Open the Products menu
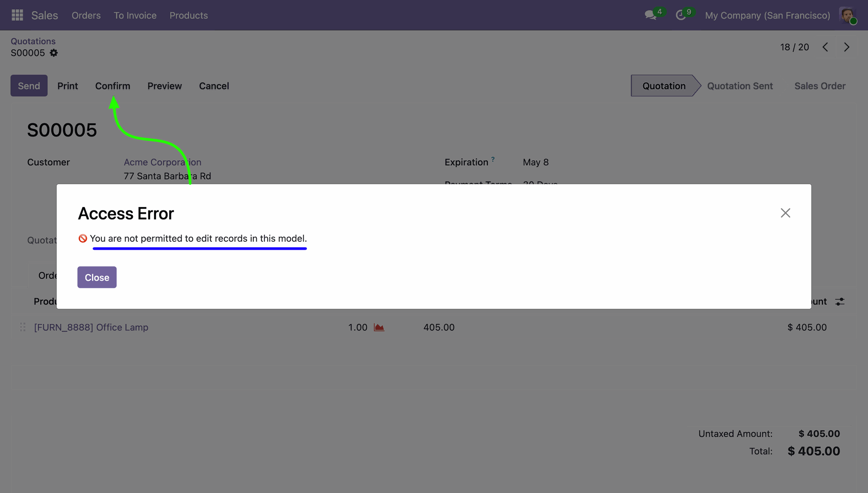 click(x=189, y=15)
